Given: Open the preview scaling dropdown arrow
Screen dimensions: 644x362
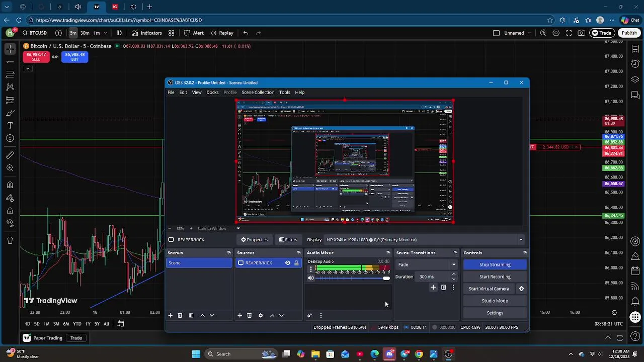Looking at the screenshot, I should point(238,229).
